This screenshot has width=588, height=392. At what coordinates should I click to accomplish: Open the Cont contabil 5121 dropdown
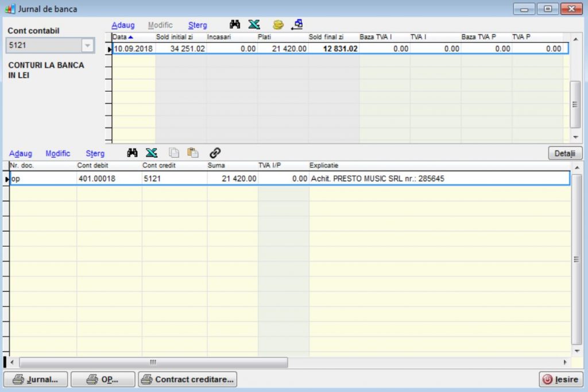87,46
